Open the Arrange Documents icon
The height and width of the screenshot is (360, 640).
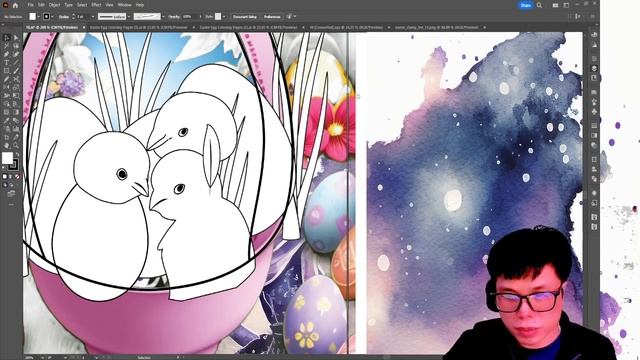click(556, 5)
